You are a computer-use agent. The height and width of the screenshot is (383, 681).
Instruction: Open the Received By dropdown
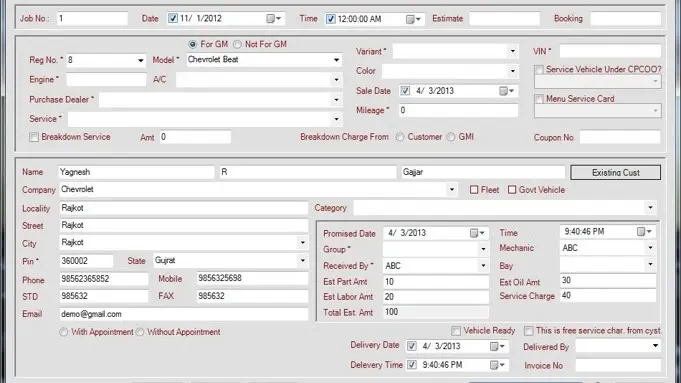coord(483,265)
